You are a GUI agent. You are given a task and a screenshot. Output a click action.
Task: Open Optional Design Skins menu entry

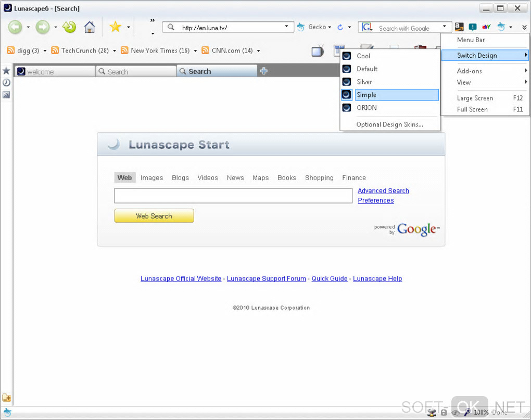[390, 124]
